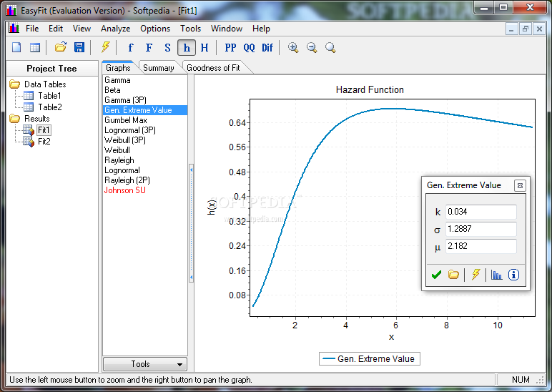The image size is (552, 392).
Task: Select Lognormal (3P) distribution
Action: pos(144,130)
